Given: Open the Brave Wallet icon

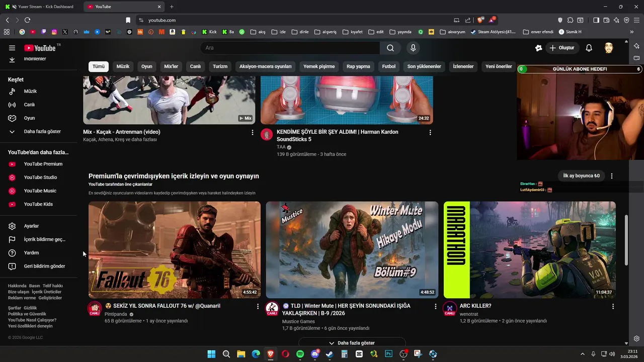Looking at the screenshot, I should [x=606, y=20].
